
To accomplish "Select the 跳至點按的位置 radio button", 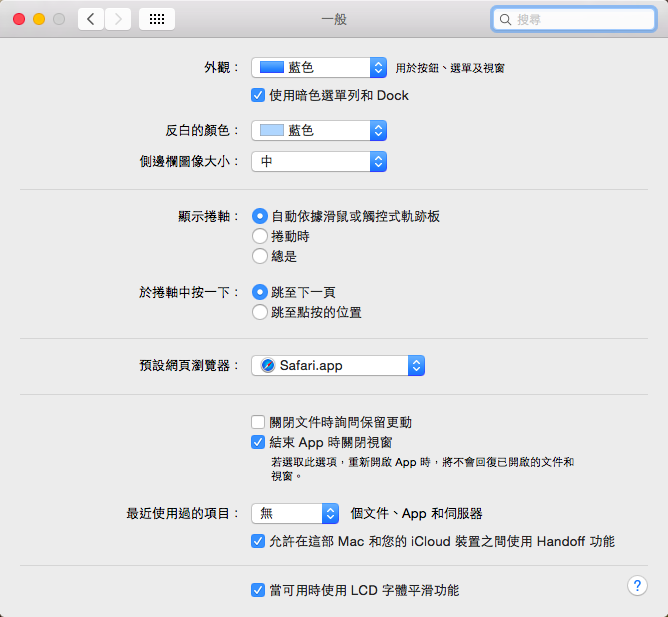I will tap(260, 312).
